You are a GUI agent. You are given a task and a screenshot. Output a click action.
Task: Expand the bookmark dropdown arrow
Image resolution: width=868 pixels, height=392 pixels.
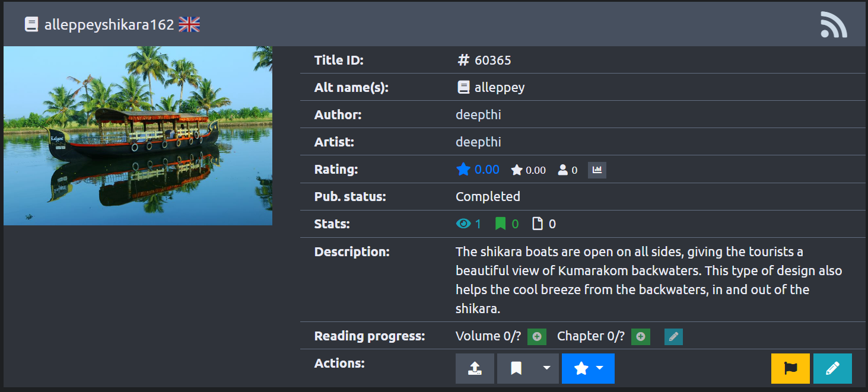point(546,369)
